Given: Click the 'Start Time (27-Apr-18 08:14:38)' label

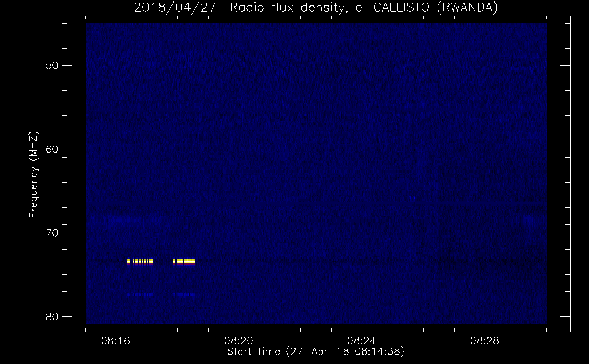Looking at the screenshot, I should click(316, 352).
